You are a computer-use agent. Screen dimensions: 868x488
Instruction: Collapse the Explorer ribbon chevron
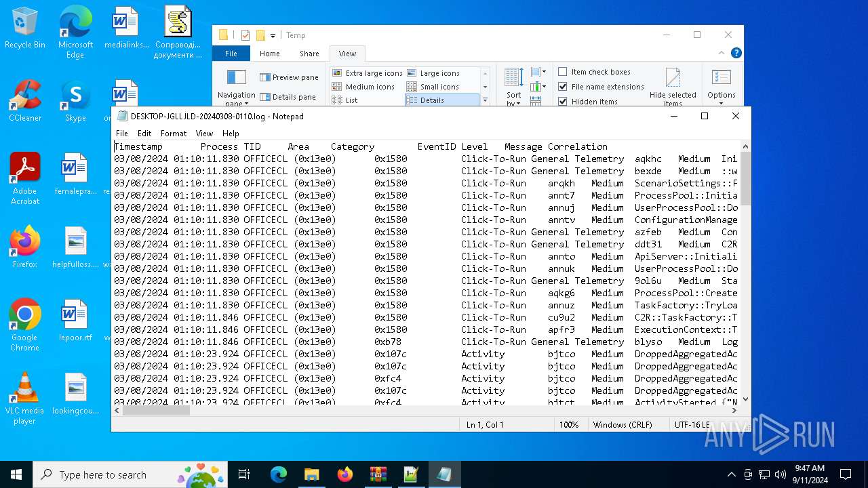(723, 53)
